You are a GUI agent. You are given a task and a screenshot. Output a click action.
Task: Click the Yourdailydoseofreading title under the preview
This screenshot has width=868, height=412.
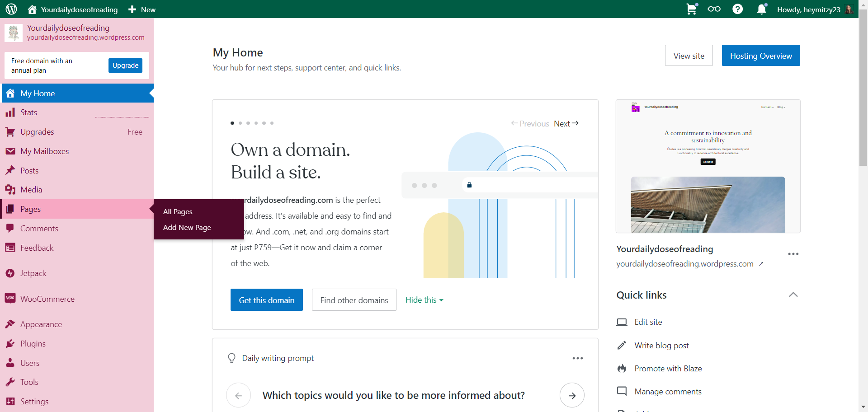(665, 249)
